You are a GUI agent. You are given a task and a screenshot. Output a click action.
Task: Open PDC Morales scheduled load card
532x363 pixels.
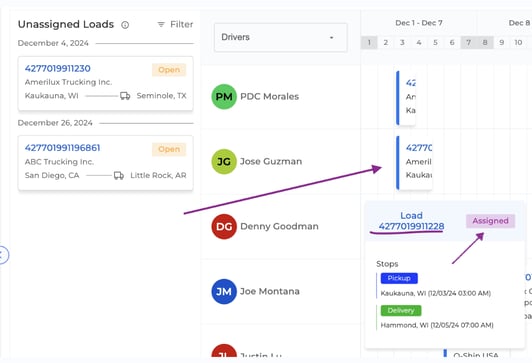click(x=406, y=98)
